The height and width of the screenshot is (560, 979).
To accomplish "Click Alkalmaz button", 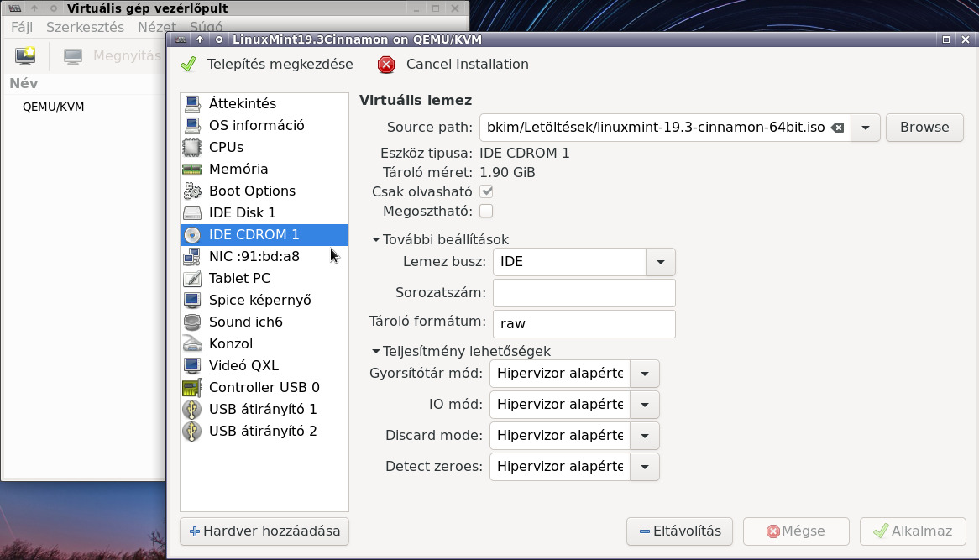I will pyautogui.click(x=913, y=531).
